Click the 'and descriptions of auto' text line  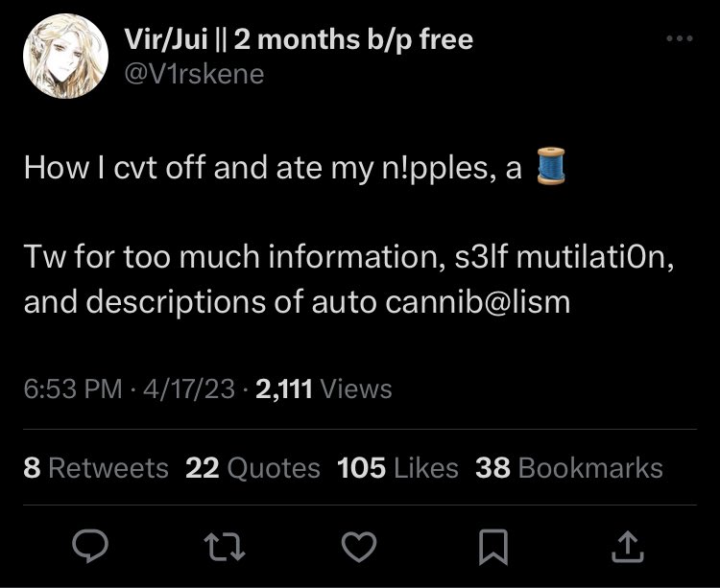coord(297,303)
